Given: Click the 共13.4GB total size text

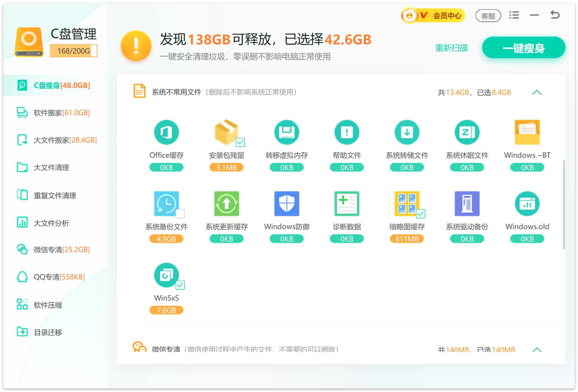Looking at the screenshot, I should coord(453,93).
